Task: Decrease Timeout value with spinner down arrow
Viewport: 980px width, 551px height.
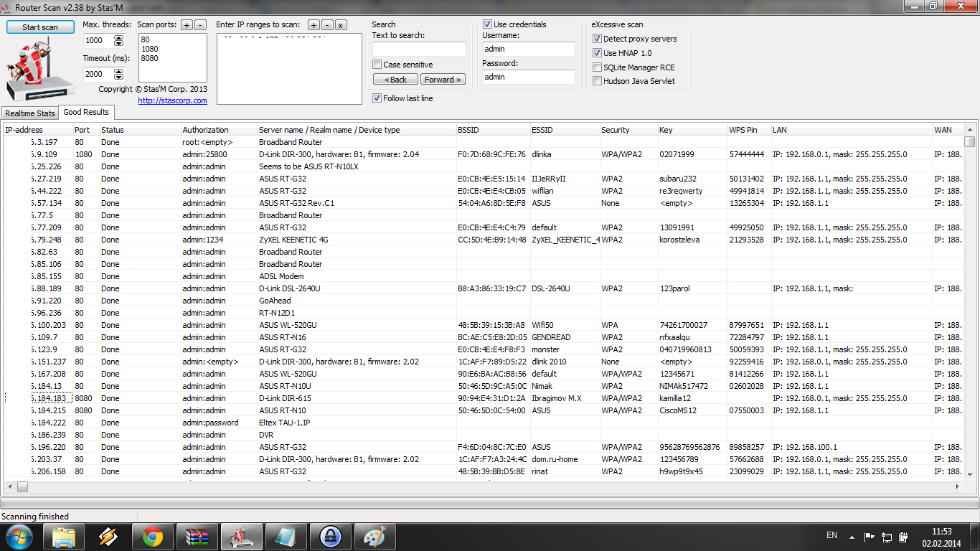Action: (119, 77)
